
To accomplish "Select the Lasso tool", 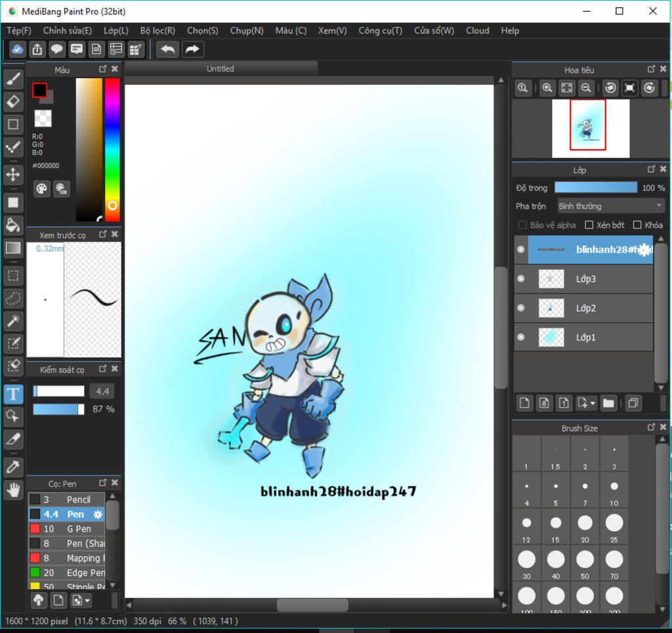I will (13, 298).
